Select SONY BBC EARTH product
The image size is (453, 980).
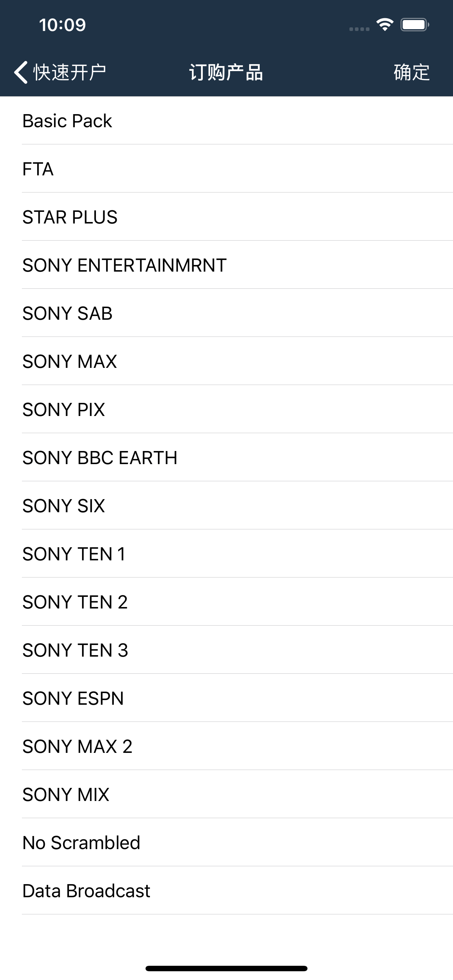pos(226,457)
